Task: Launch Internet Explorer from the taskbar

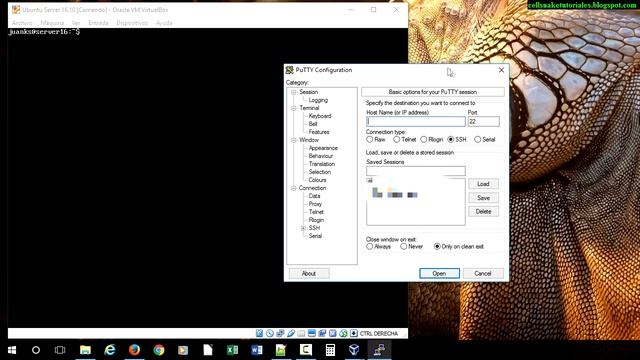Action: pyautogui.click(x=110, y=350)
